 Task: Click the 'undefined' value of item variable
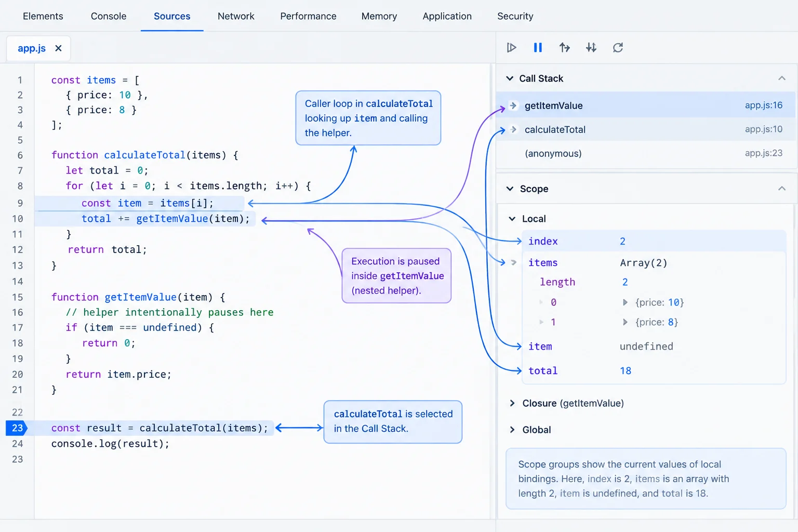click(646, 347)
